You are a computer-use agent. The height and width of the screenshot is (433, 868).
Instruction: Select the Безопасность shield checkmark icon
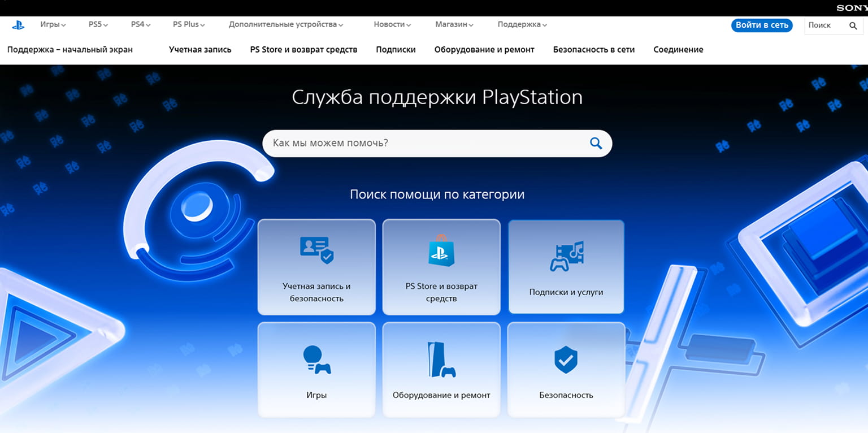565,357
